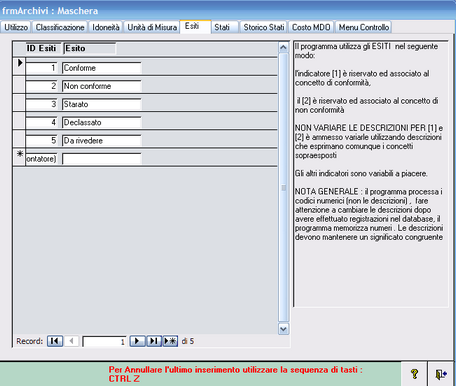Click the 'di 5' record count text
The height and width of the screenshot is (386, 456).
point(188,341)
